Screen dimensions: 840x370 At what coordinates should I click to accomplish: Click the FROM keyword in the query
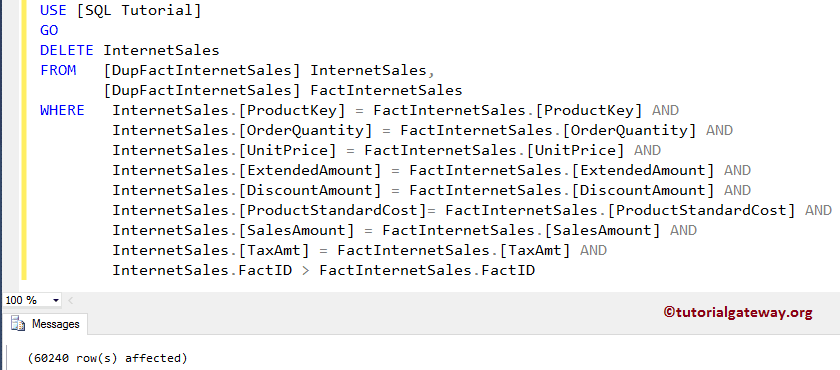(58, 70)
